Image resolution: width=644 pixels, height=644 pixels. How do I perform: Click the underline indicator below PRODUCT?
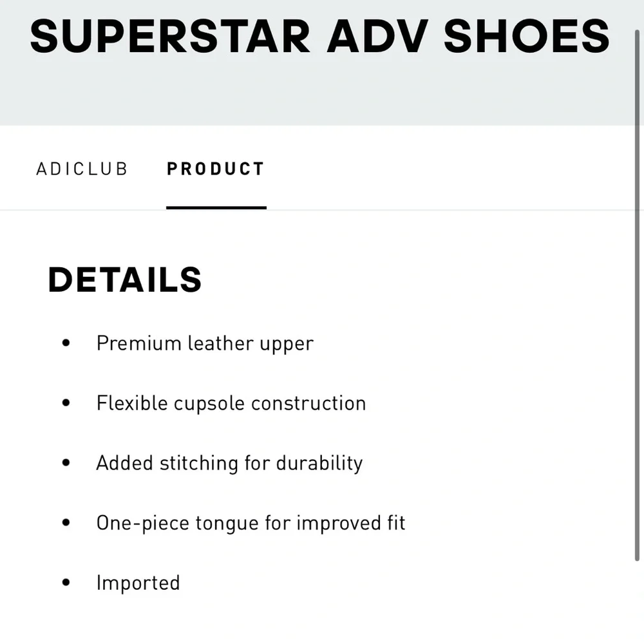point(216,207)
